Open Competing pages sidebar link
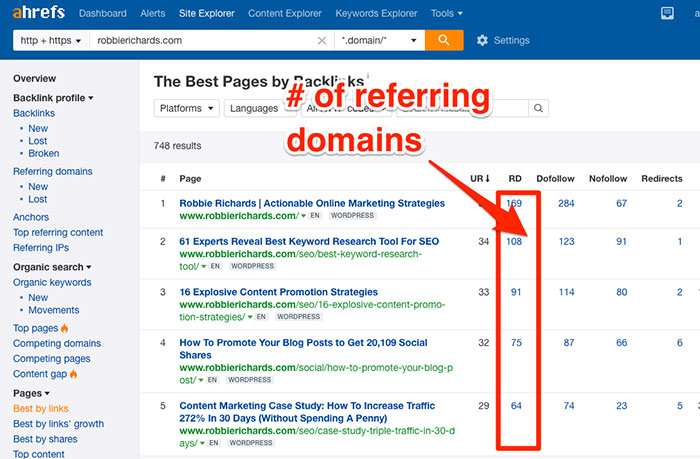The image size is (700, 459). pyautogui.click(x=51, y=359)
